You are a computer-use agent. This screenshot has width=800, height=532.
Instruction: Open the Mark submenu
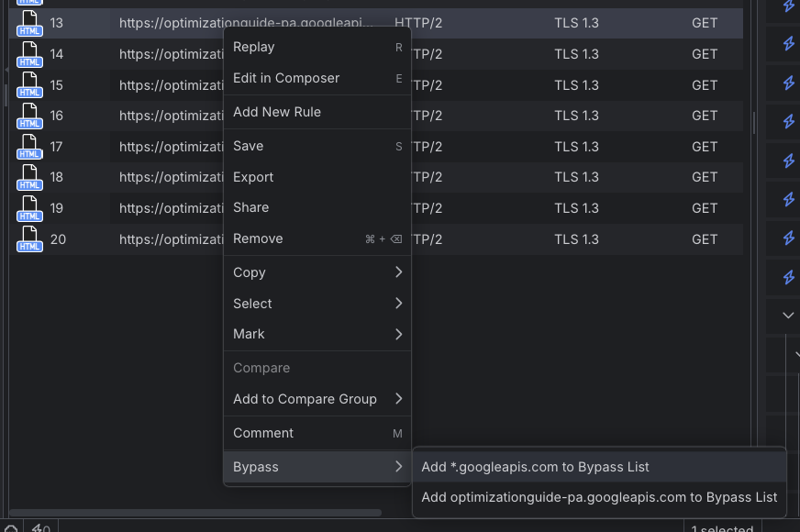pos(317,335)
